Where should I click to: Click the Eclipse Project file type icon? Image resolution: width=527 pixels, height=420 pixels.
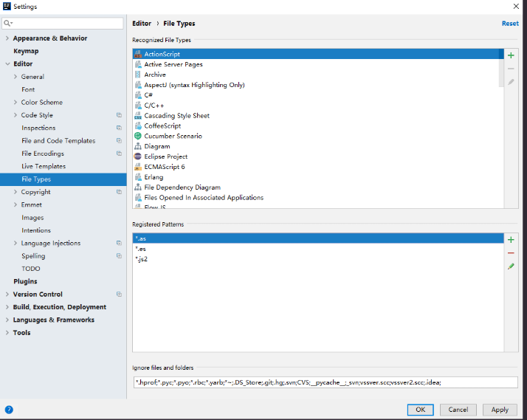point(138,156)
